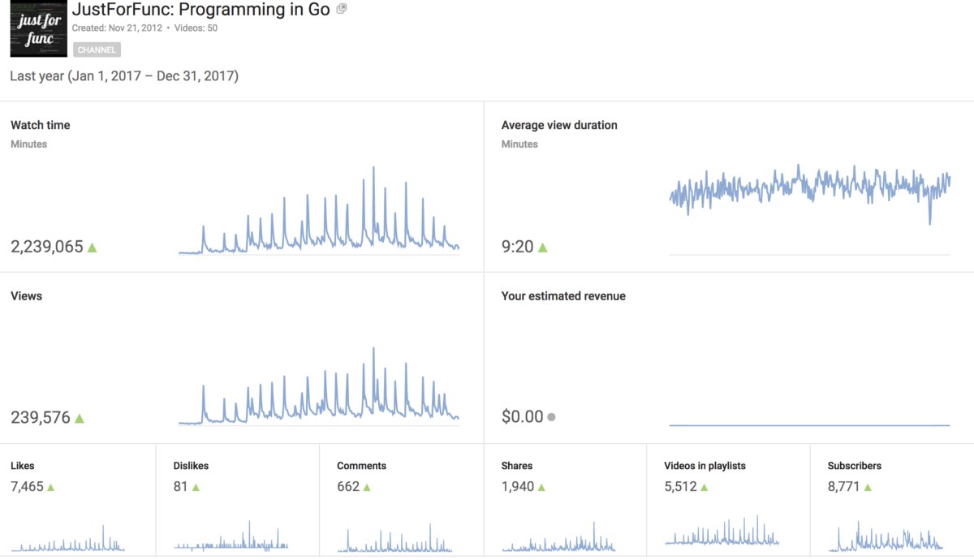Click the green up arrow beside 9:20 duration

coord(542,248)
